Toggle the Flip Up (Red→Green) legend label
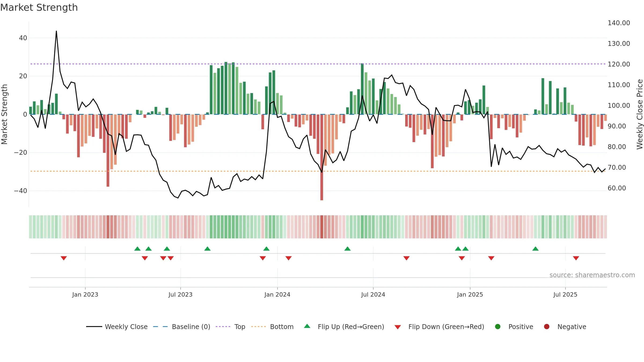 [x=351, y=327]
